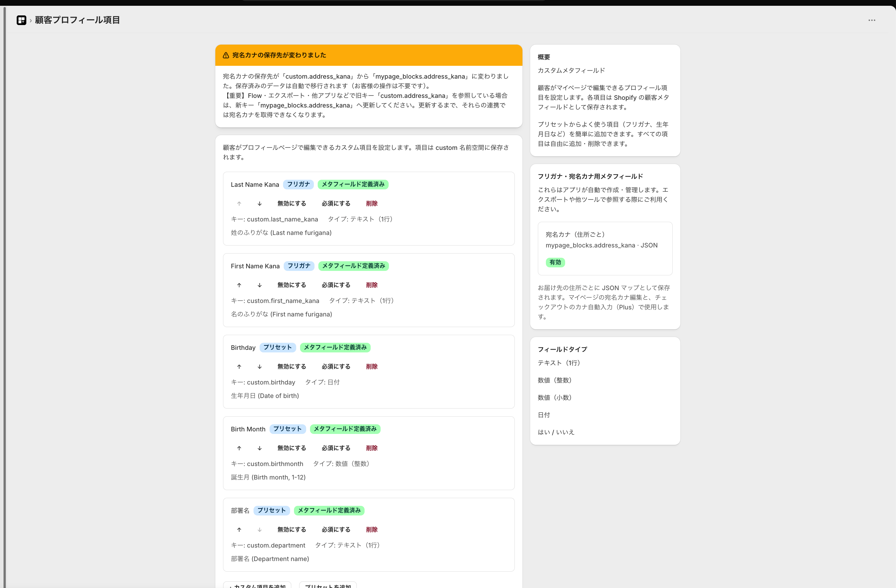Disable Birthday field with 無効にする
The height and width of the screenshot is (588, 896).
292,367
